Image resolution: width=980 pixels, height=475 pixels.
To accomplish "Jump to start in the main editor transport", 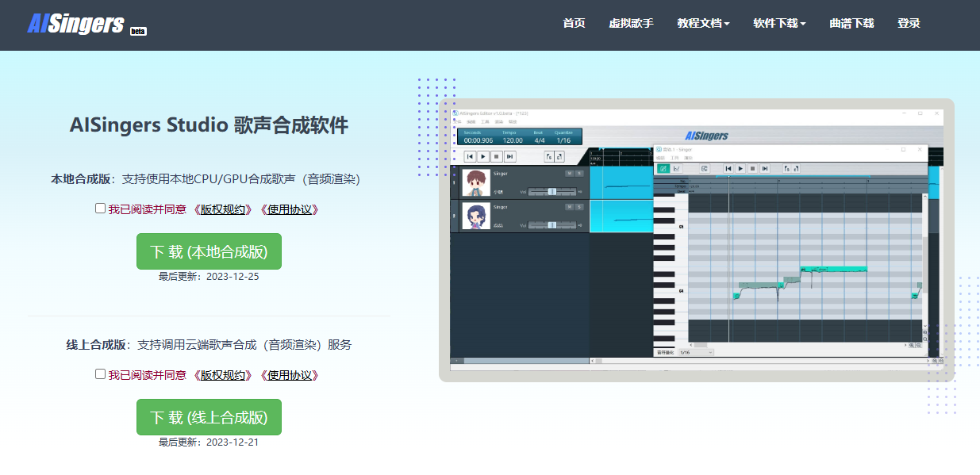I will coord(470,157).
